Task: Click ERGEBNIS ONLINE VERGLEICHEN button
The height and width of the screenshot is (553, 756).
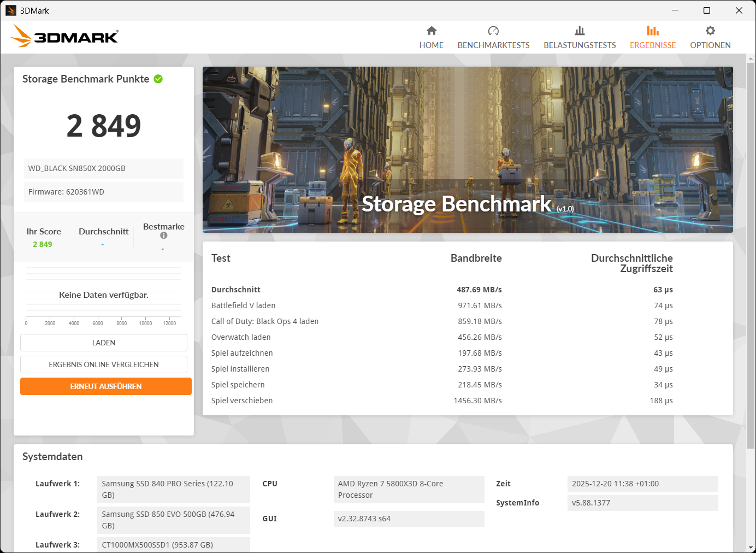Action: pos(104,364)
